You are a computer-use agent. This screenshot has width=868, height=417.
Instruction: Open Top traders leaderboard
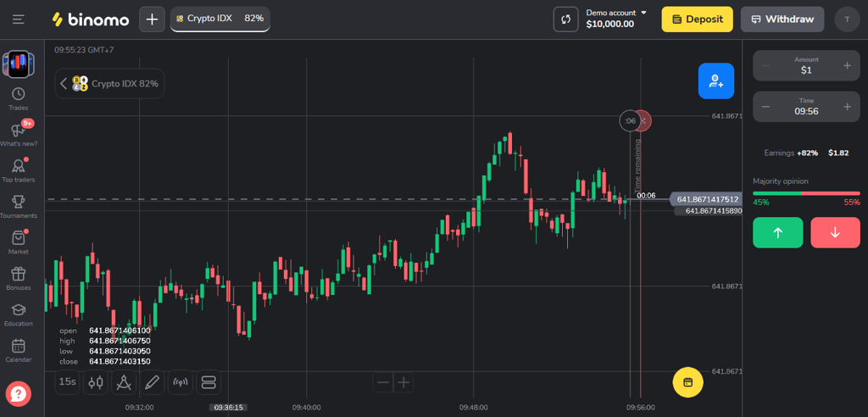click(19, 171)
